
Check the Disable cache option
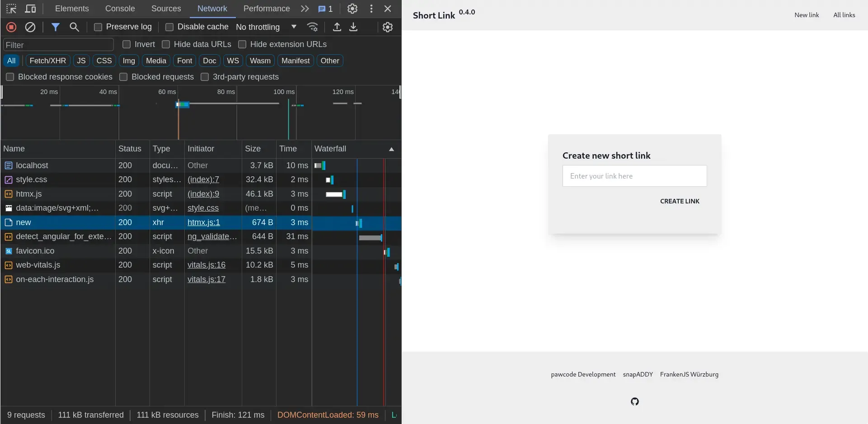[x=169, y=27]
